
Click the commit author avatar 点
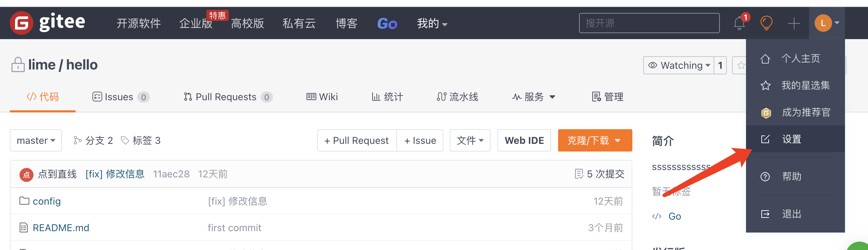[x=26, y=175]
